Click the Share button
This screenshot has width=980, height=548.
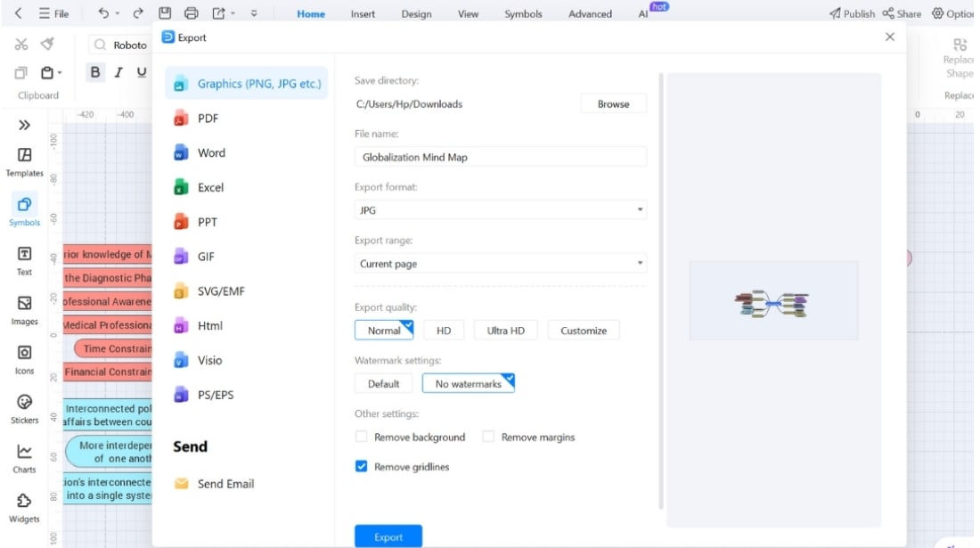[902, 13]
